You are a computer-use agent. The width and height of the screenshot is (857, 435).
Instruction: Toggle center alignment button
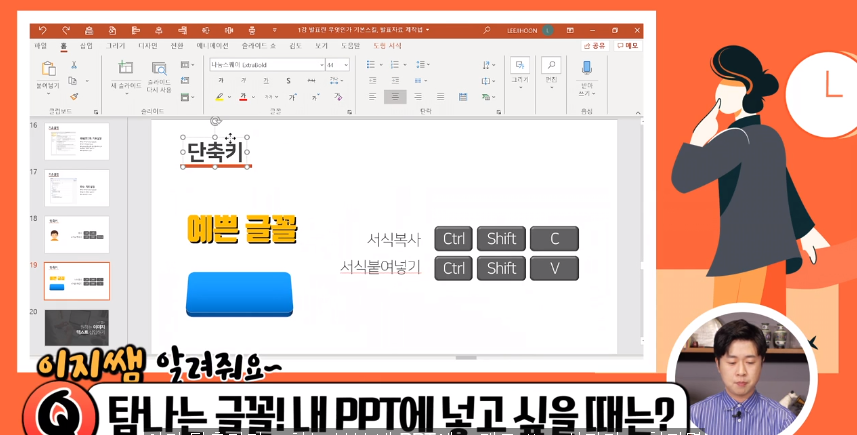pos(395,97)
